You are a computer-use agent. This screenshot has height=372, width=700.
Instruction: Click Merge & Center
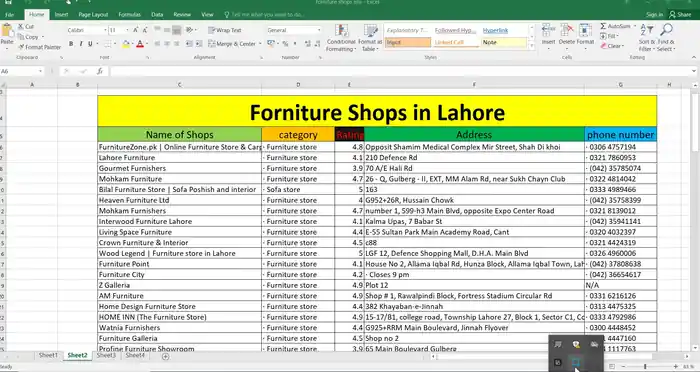point(232,44)
